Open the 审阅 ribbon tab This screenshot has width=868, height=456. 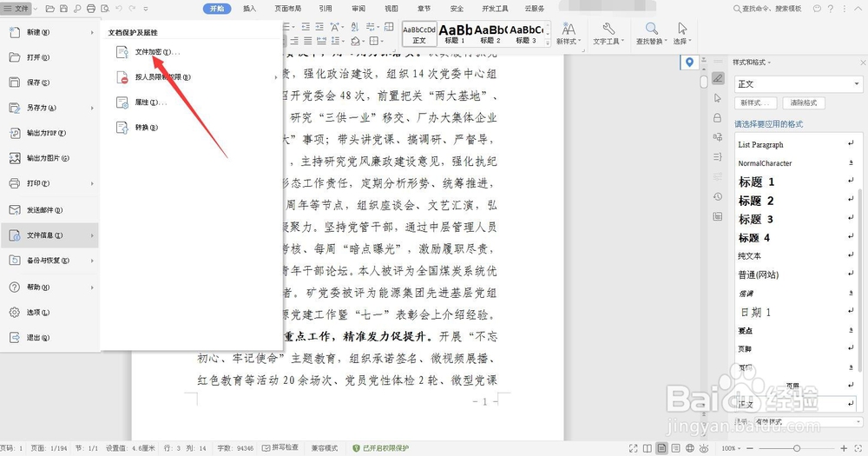click(358, 9)
